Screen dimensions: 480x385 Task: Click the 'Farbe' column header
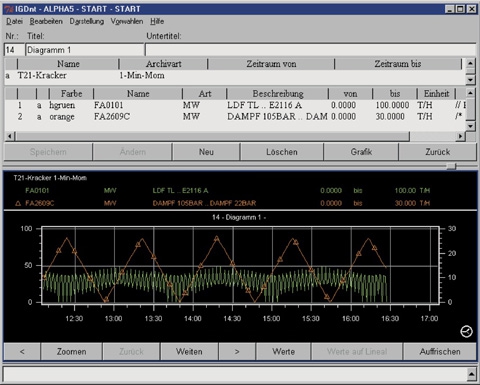pos(71,94)
